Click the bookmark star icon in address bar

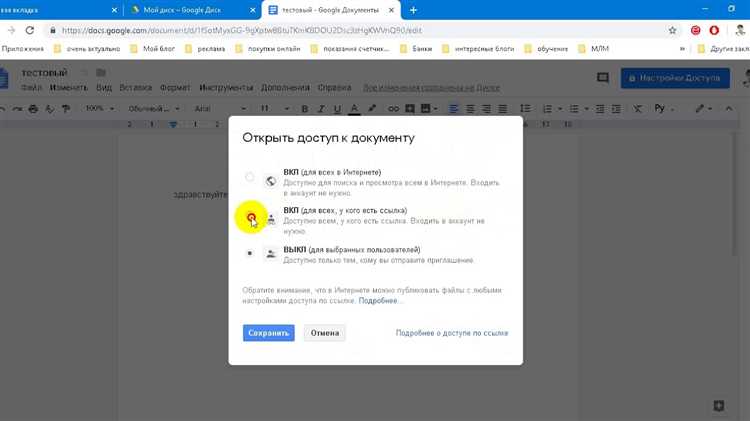click(x=673, y=30)
